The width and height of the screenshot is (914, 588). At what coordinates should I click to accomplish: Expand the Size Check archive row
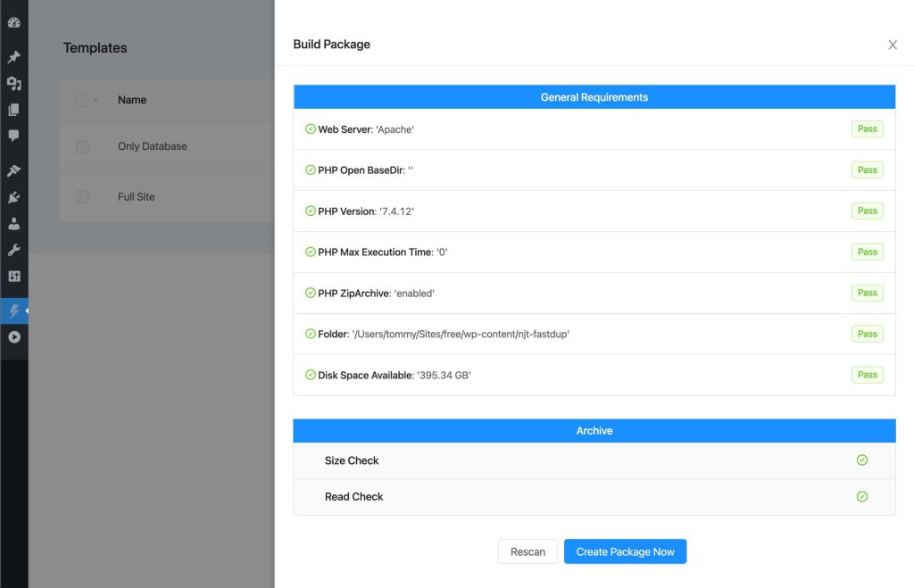(594, 460)
